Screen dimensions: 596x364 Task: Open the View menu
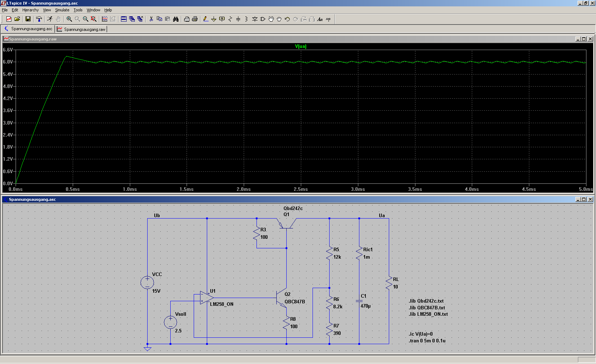point(47,10)
